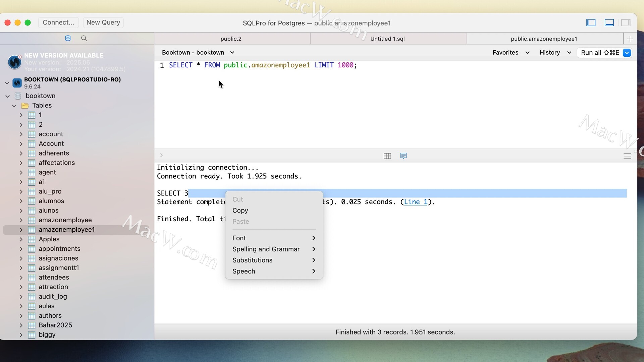Select the assignmentt1 table
This screenshot has width=644, height=362.
[x=59, y=268]
